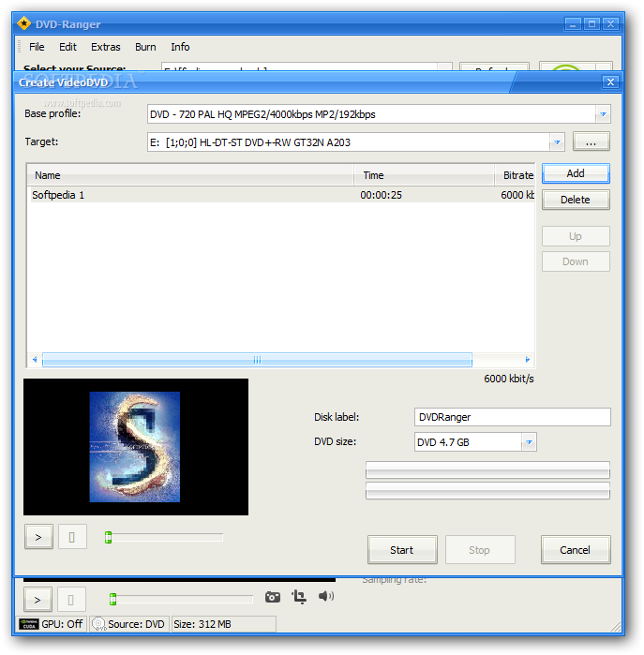Viewport: 644px width, 655px height.
Task: Click the crop tool icon in main window
Action: tap(299, 597)
